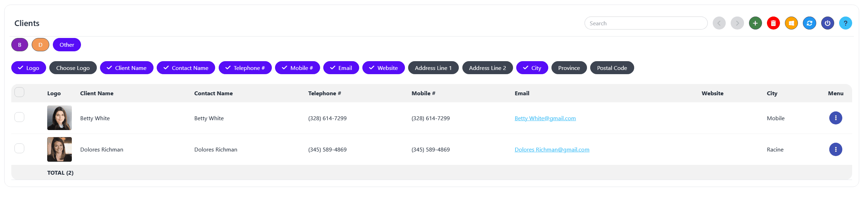Click the dark blue power icon
The height and width of the screenshot is (213, 868).
828,23
